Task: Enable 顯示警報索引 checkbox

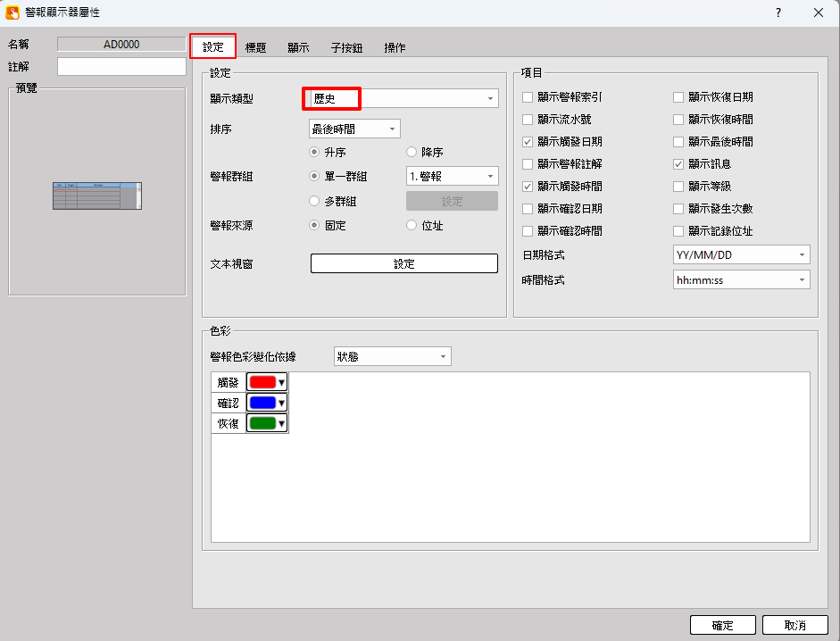Action: [529, 96]
